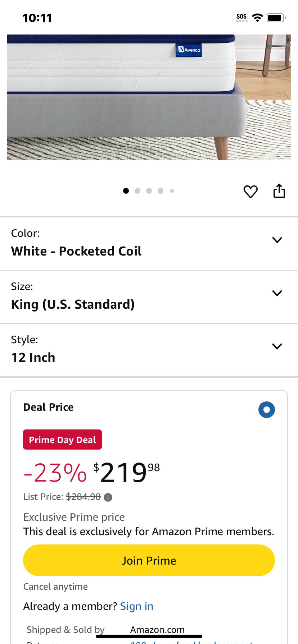Screen dimensions: 298x644
Task: Tap the Prime Day Deal badge
Action: point(63,440)
